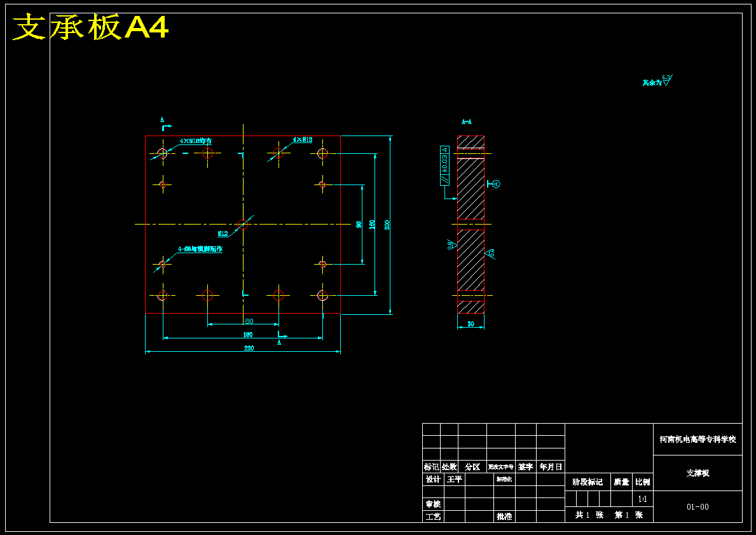756x535 pixels.
Task: Click the single Ø12 center hole label
Action: click(223, 233)
